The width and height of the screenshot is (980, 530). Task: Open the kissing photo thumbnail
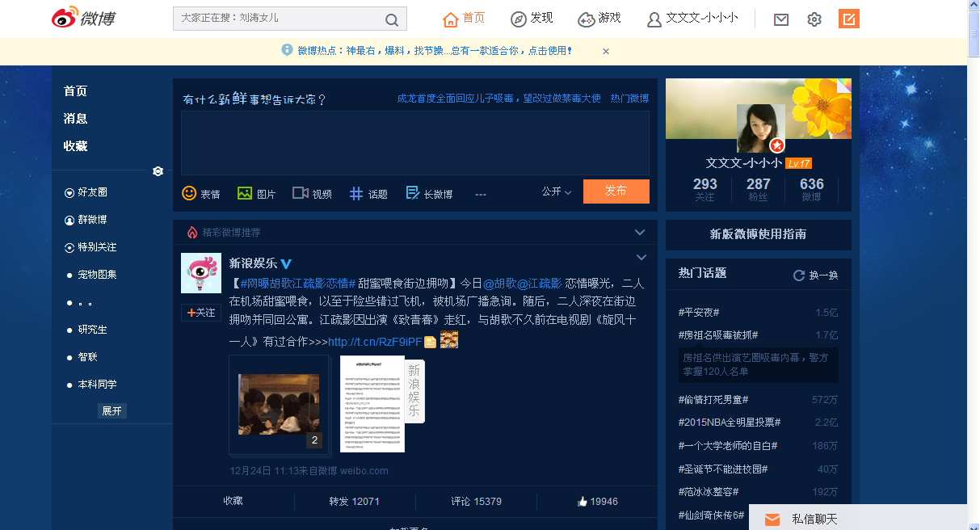tap(279, 404)
